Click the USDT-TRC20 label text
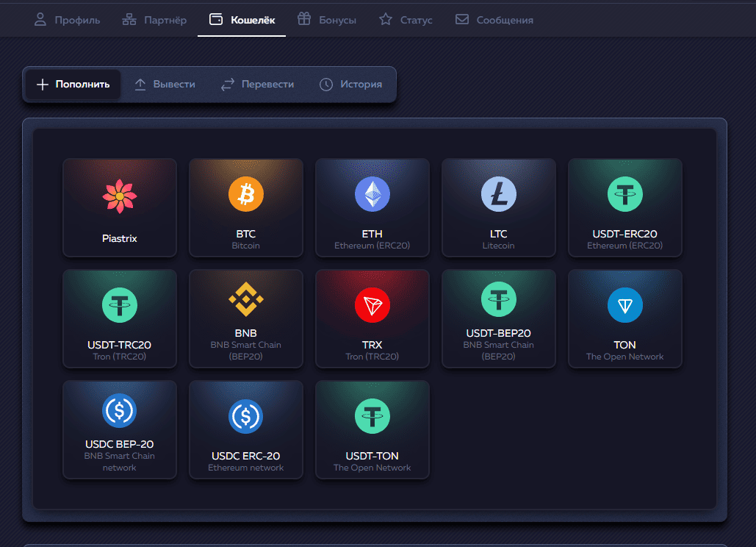The height and width of the screenshot is (547, 756). pyautogui.click(x=120, y=345)
